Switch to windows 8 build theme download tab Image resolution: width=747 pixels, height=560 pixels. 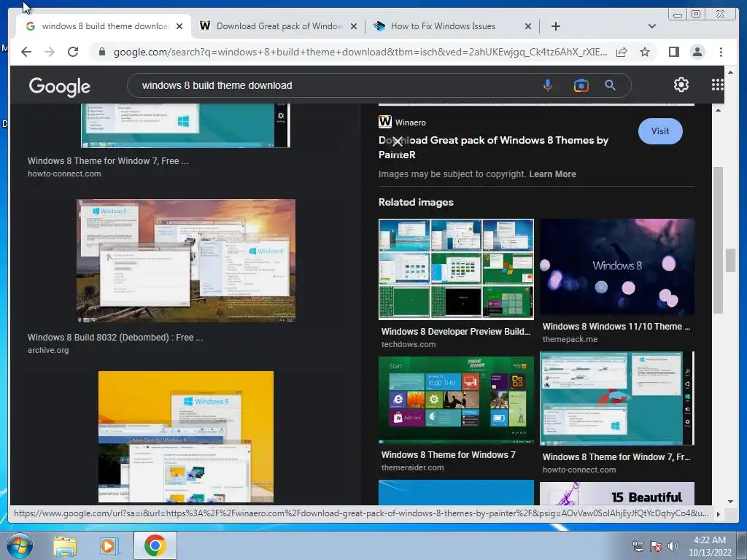click(104, 26)
